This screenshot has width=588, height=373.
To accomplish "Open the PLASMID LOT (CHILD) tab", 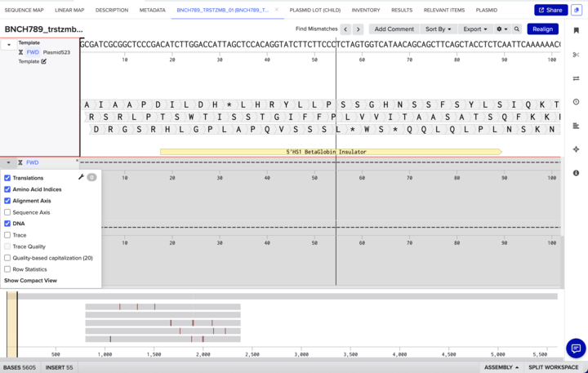I will 315,10.
